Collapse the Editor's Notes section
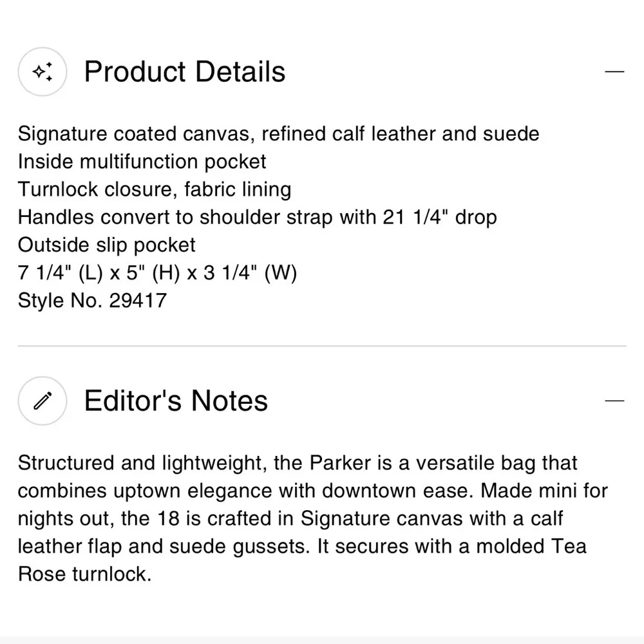 [615, 401]
